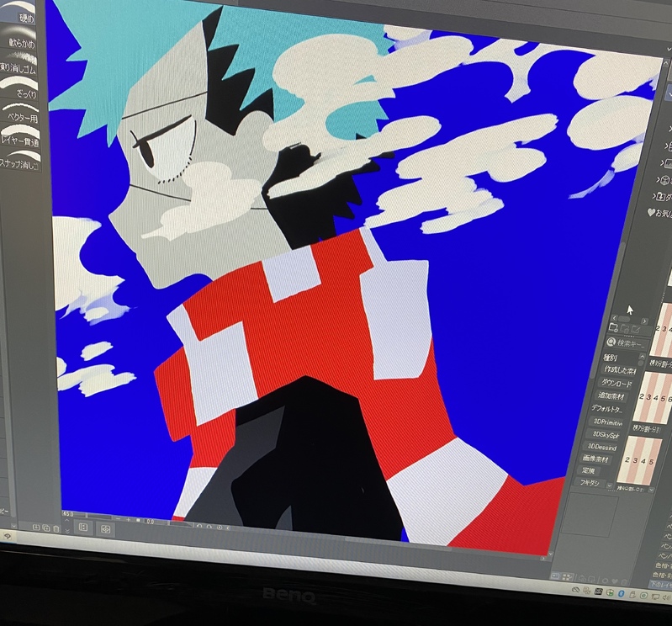Screen dimensions: 672x626
Task: Select the 3DSkySphere tag filter
Action: pyautogui.click(x=602, y=434)
